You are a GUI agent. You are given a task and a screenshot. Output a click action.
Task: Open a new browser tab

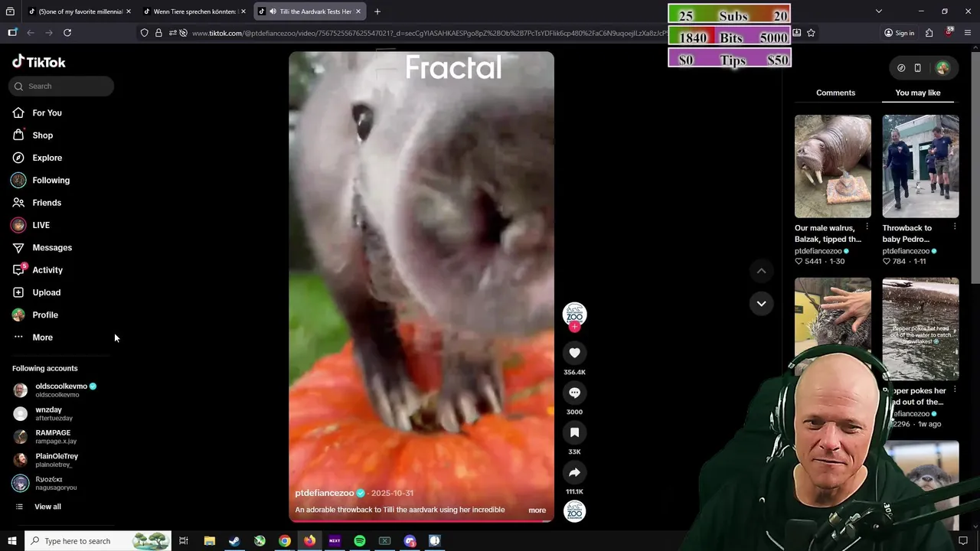(x=377, y=11)
